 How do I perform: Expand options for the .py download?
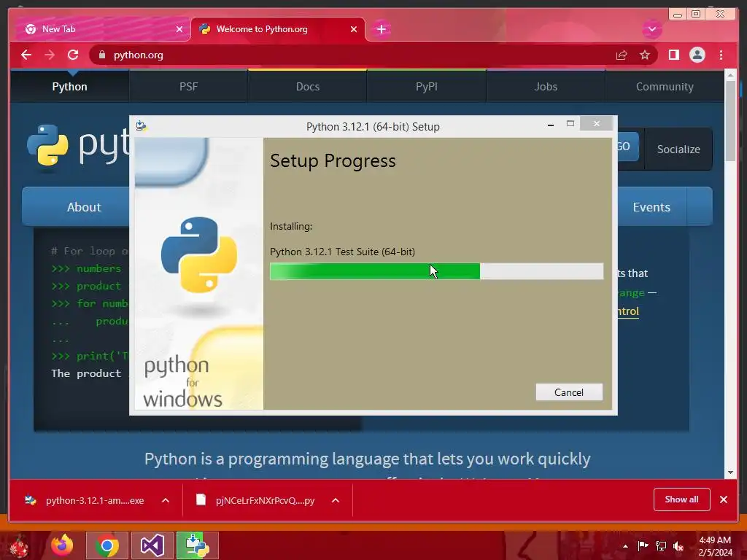coord(336,500)
